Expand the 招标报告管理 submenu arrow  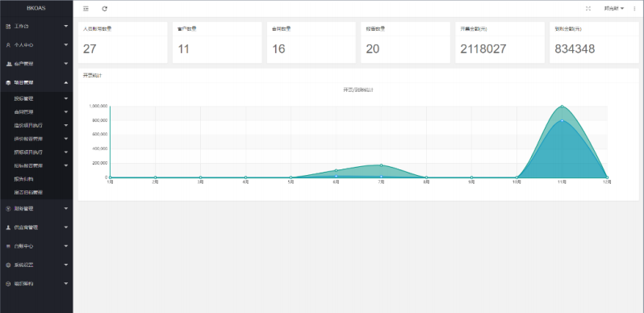[x=66, y=165]
